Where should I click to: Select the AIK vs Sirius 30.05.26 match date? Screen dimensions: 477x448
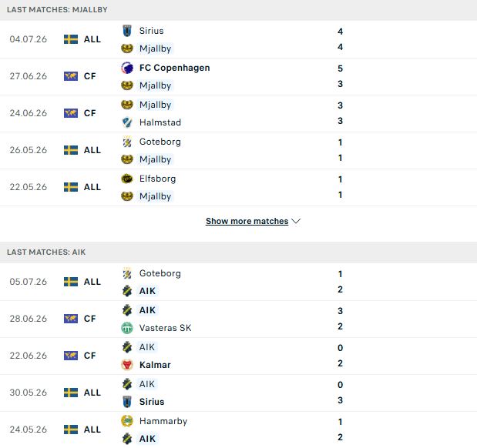29,393
